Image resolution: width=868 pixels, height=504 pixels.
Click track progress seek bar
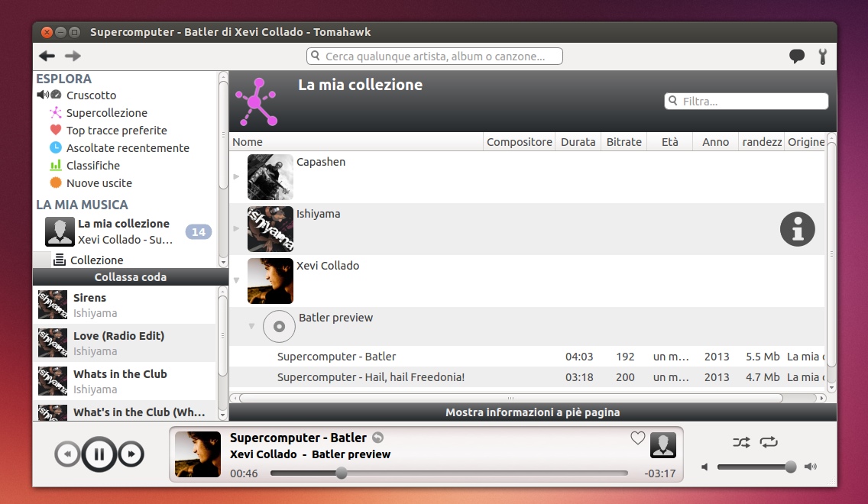point(449,473)
